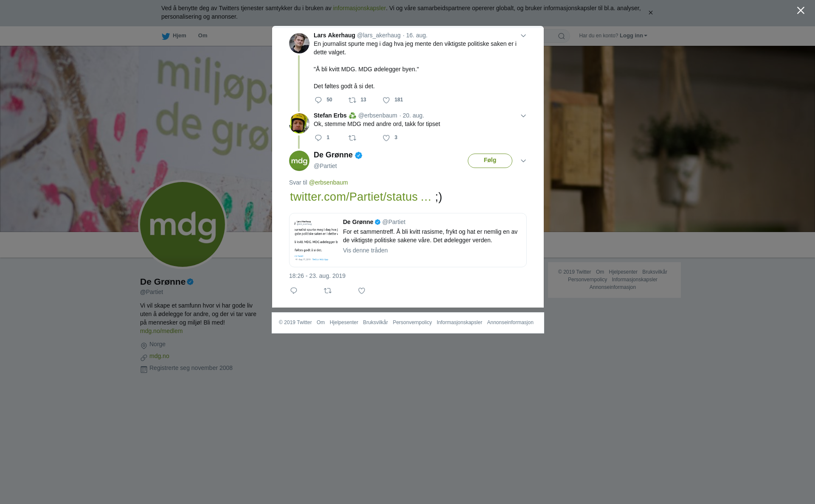
Task: Follow De Grønne with Følg button
Action: click(490, 160)
